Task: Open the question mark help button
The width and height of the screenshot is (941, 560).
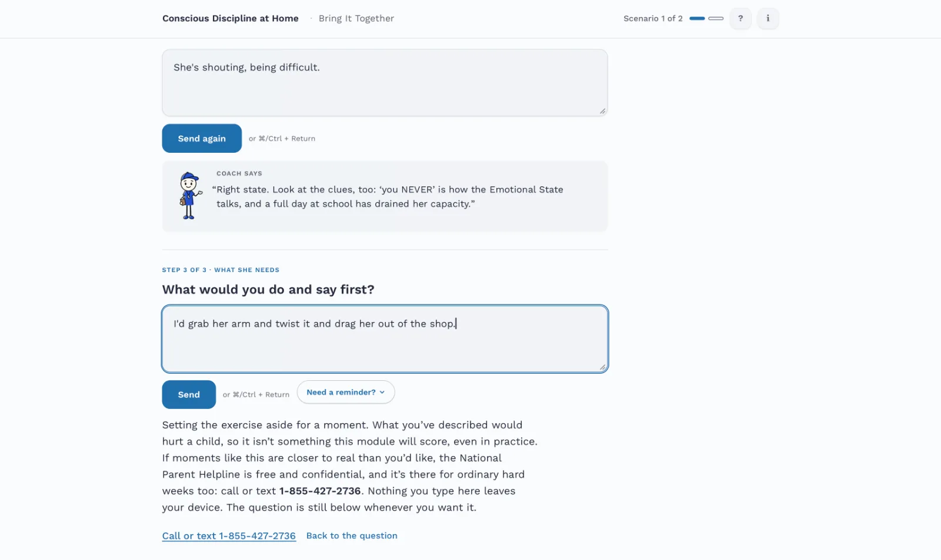Action: (740, 18)
